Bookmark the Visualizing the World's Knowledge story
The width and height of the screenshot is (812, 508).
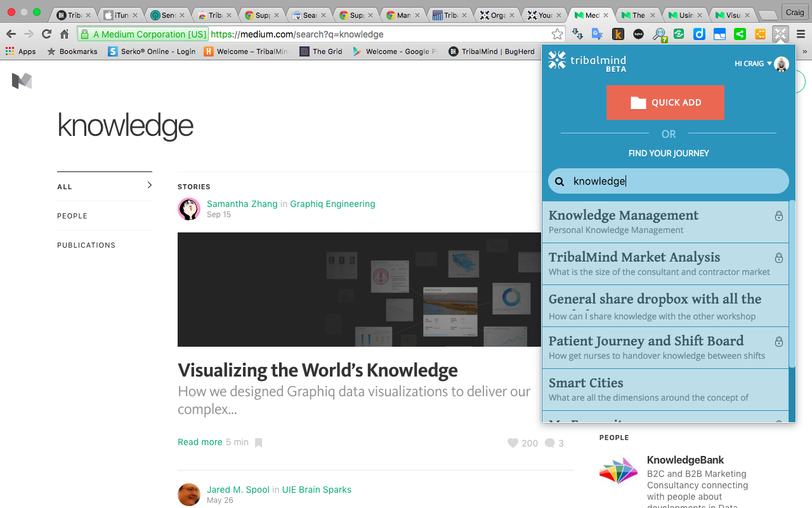click(x=258, y=443)
